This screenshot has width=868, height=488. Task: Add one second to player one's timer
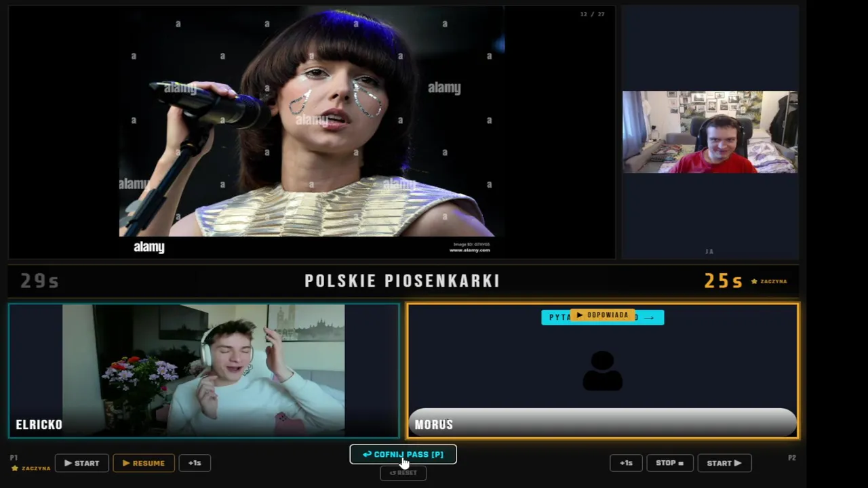click(195, 463)
